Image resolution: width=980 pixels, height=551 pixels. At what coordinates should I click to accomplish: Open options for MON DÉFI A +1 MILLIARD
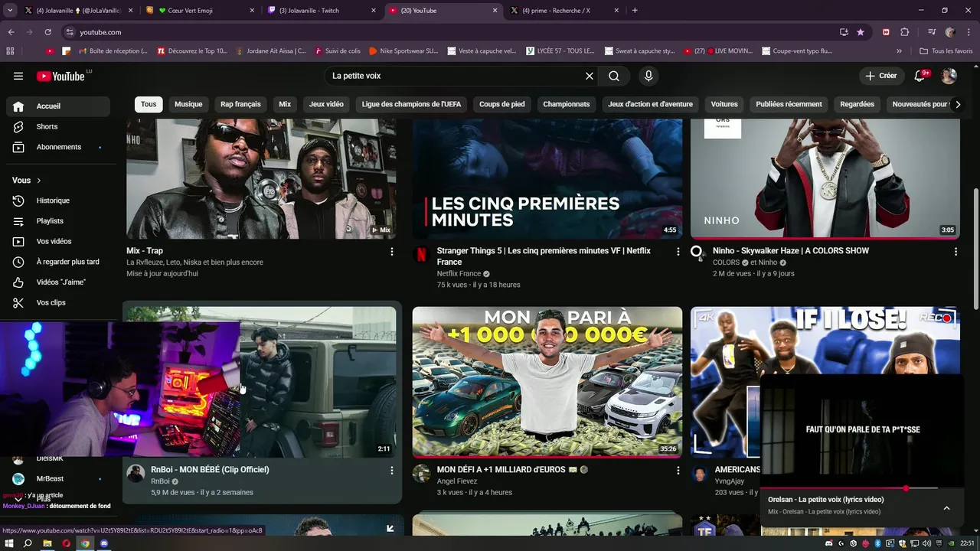coord(678,470)
